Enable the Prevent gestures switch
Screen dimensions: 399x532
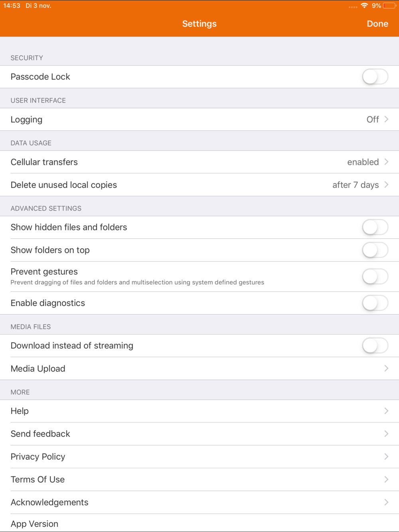point(375,276)
